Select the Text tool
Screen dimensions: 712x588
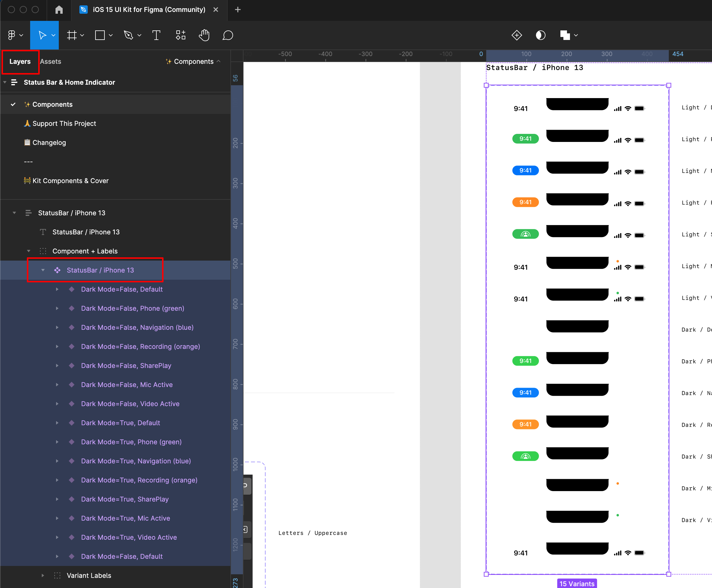tap(156, 35)
